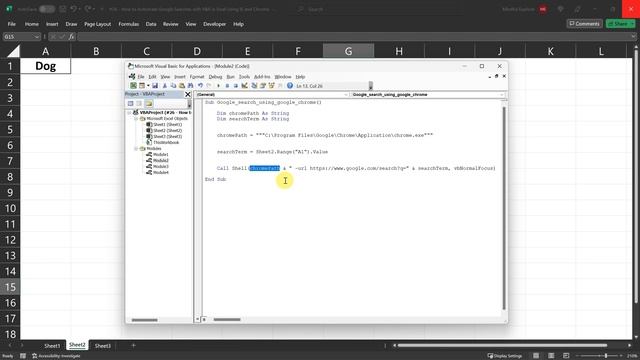This screenshot has width=640, height=360.
Task: Open the Insert object dropdown arrow in VBA toolbar
Action: 148,86
